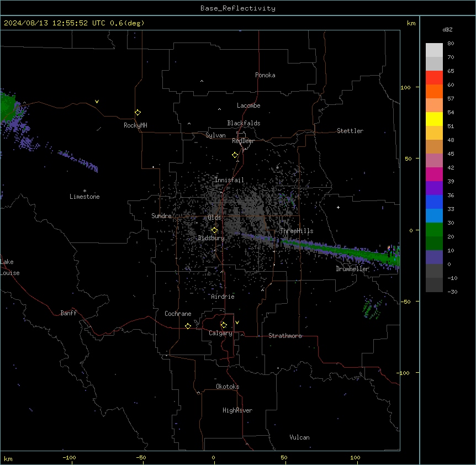Select the Cochrane label
The image size is (476, 465).
tap(178, 314)
